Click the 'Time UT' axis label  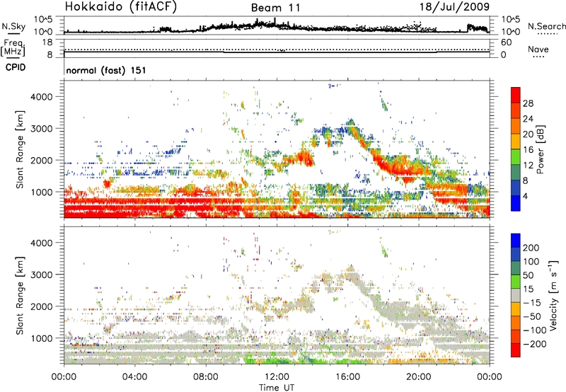point(277,388)
